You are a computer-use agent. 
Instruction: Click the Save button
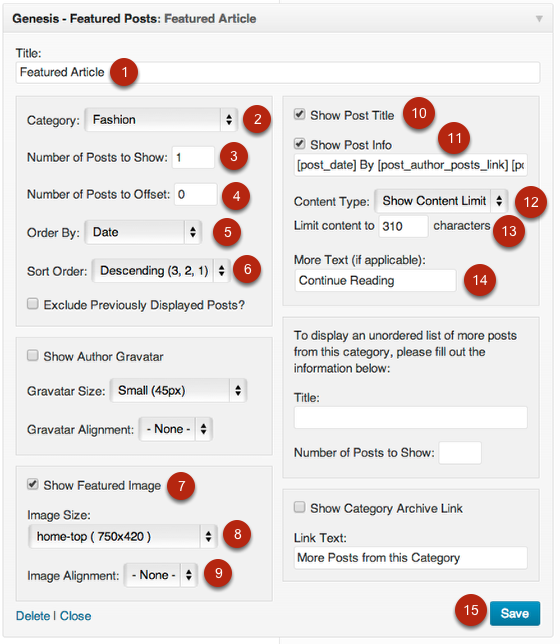click(x=515, y=613)
